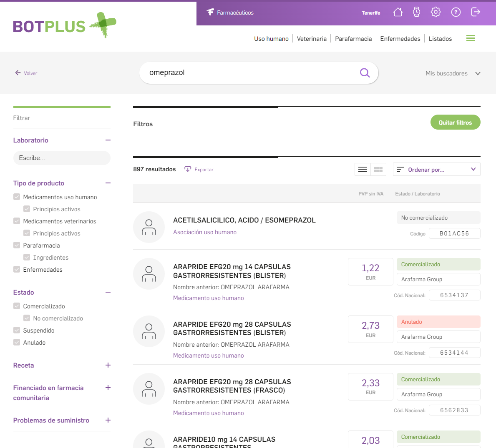Image resolution: width=496 pixels, height=448 pixels.
Task: Toggle the Medicamentos veterinarios checkbox
Action: (17, 221)
